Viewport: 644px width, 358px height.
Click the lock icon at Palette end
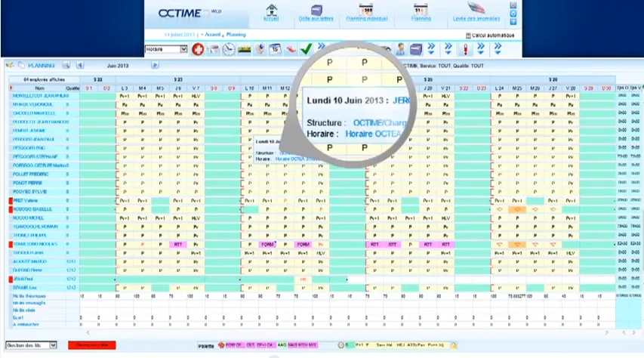click(x=454, y=345)
